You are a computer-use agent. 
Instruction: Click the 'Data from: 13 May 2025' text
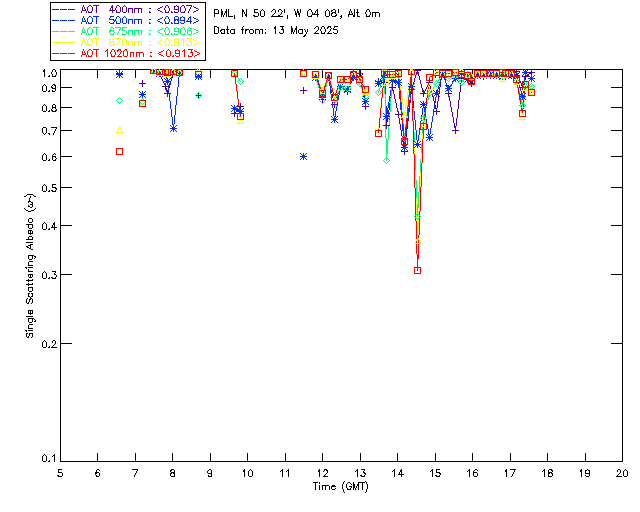(x=276, y=31)
